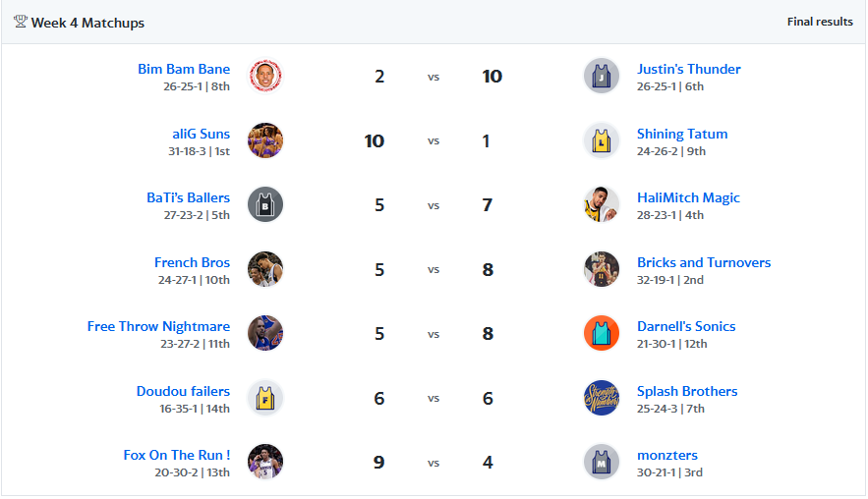
Task: Click the monzters gray jersey icon
Action: pos(602,462)
